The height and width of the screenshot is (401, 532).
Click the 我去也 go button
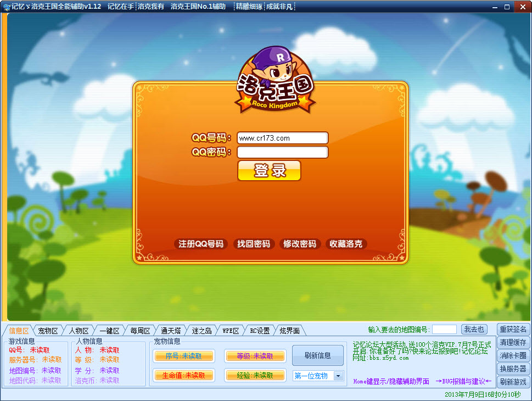[474, 330]
